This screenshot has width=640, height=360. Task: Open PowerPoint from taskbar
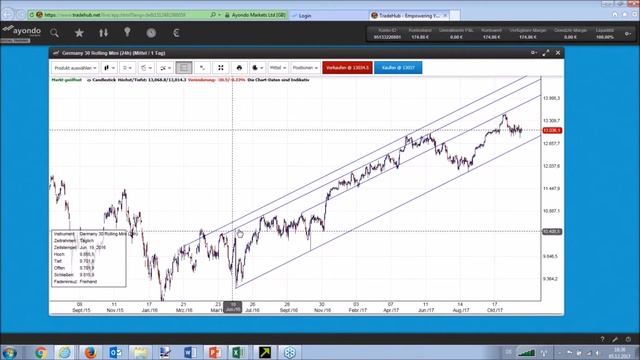click(214, 352)
